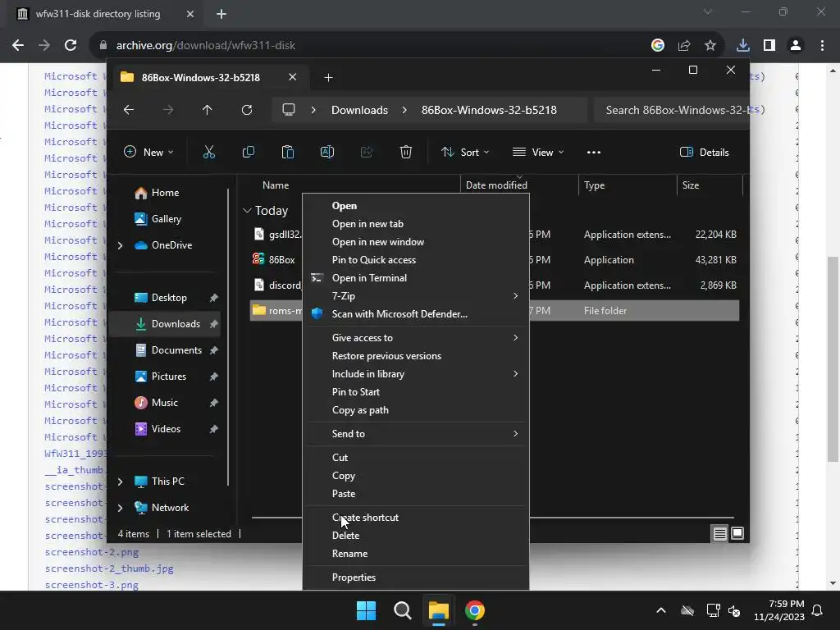Click Chrome icon on taskbar
The image size is (840, 630).
[475, 610]
